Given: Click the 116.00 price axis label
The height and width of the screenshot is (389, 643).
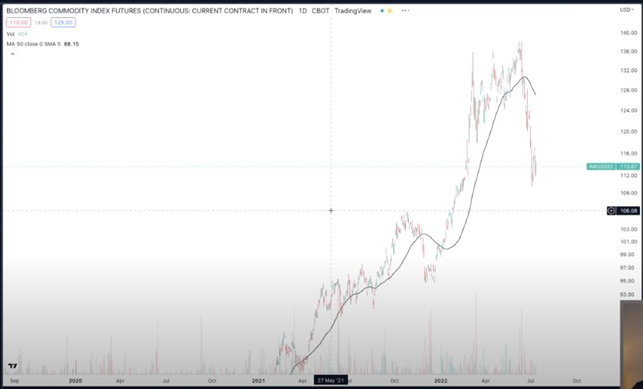Looking at the screenshot, I should pyautogui.click(x=629, y=153).
